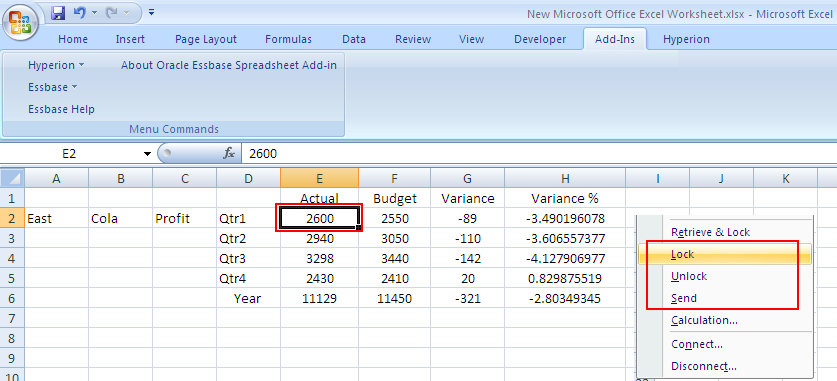Switch to the Home ribbon tab
837x381 pixels.
pos(73,39)
